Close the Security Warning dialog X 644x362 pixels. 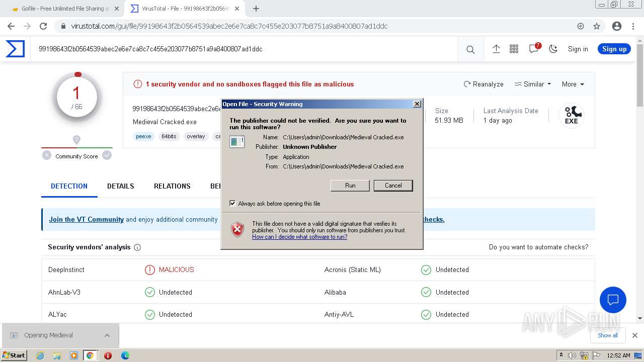tap(417, 104)
